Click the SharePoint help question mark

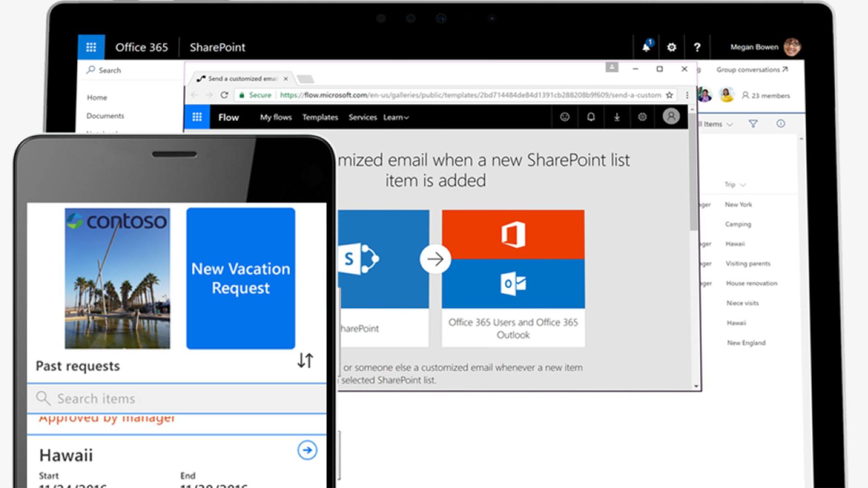click(x=697, y=47)
